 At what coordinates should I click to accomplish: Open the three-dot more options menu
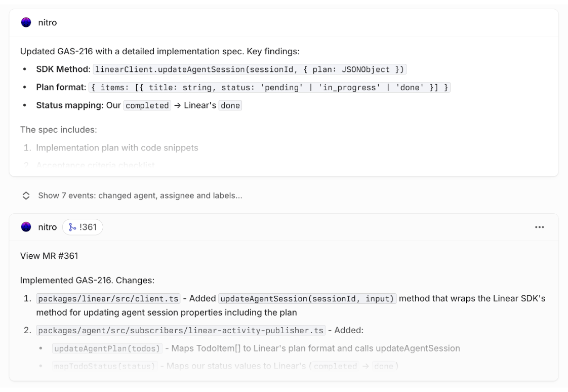pos(540,227)
